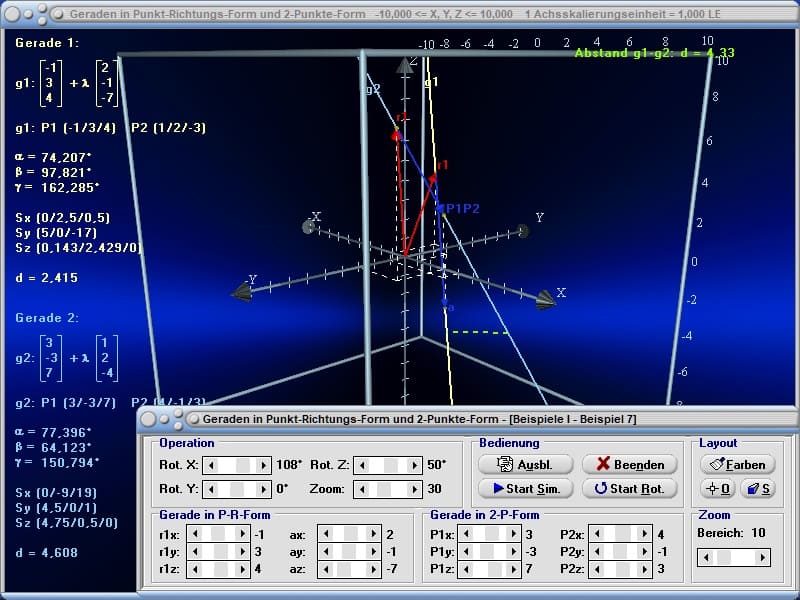Increase P2y value with right arrow
Image resolution: width=800 pixels, height=600 pixels.
click(644, 552)
